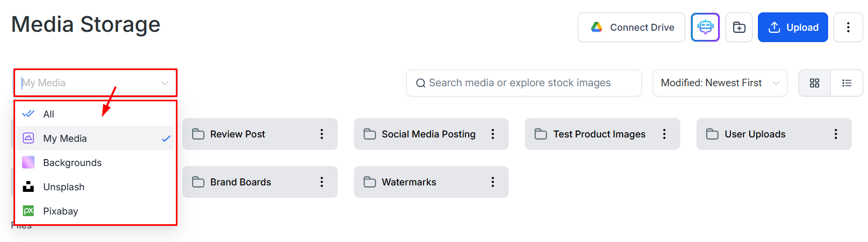Switch to list view
Image resolution: width=868 pixels, height=242 pixels.
coord(847,83)
